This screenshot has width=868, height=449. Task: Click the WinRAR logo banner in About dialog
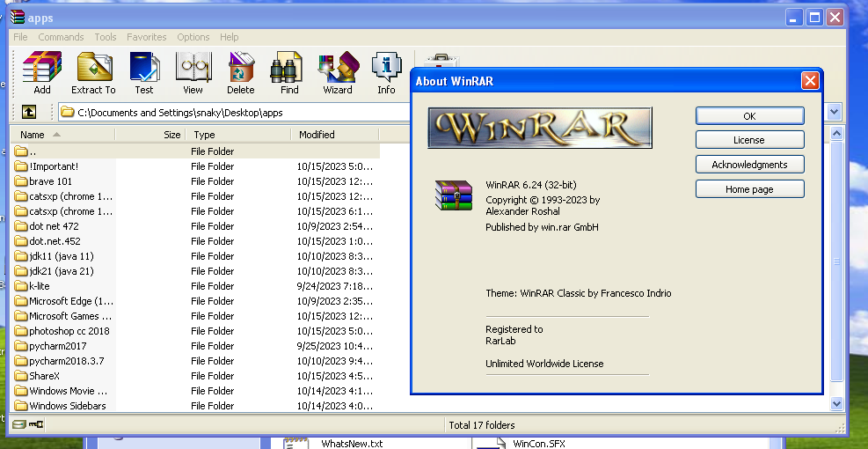[540, 128]
